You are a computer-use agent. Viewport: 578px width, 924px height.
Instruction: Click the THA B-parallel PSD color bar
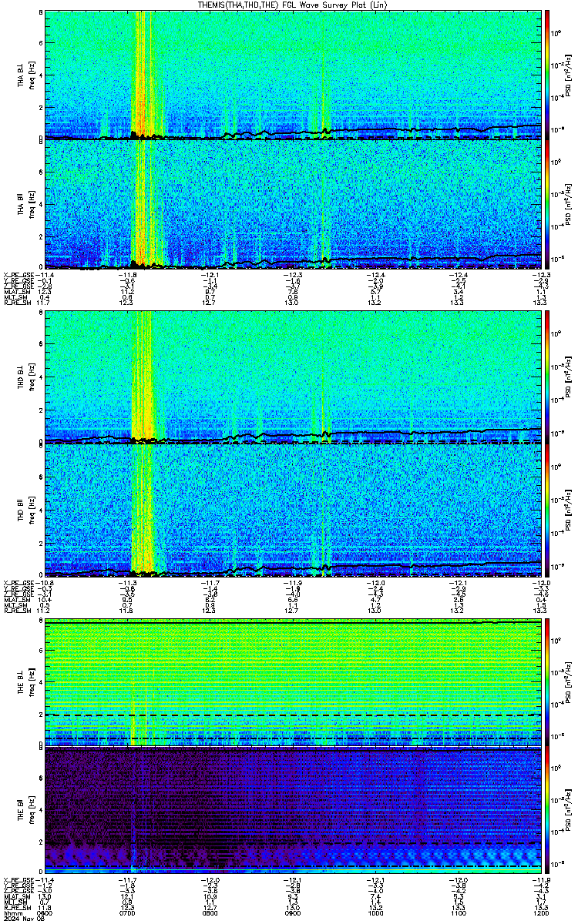[x=547, y=205]
